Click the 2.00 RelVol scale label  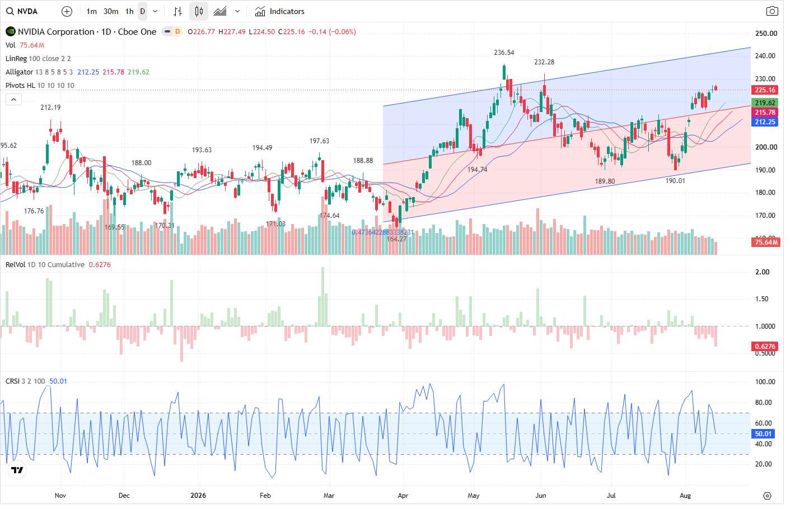[763, 272]
